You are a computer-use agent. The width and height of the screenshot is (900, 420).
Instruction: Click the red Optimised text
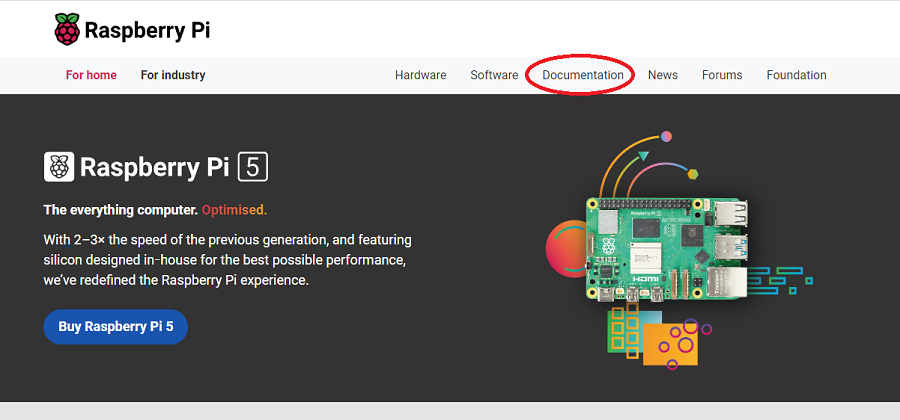[234, 210]
